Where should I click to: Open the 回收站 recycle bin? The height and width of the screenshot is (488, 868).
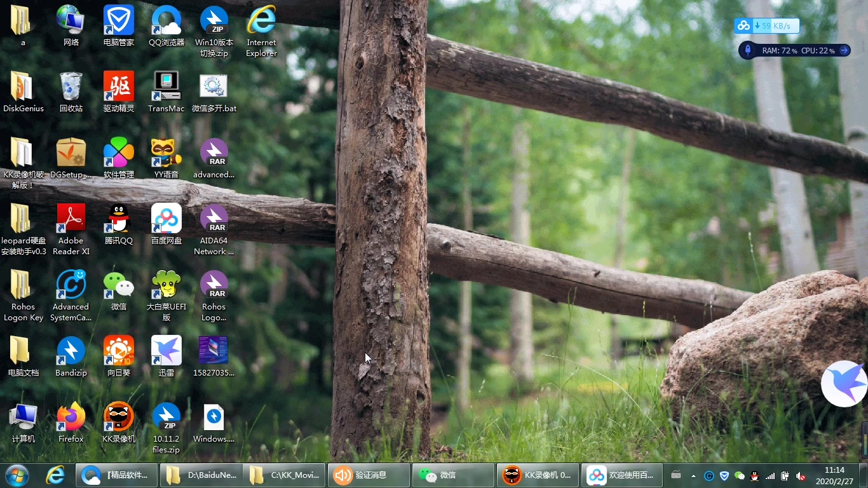click(x=71, y=92)
